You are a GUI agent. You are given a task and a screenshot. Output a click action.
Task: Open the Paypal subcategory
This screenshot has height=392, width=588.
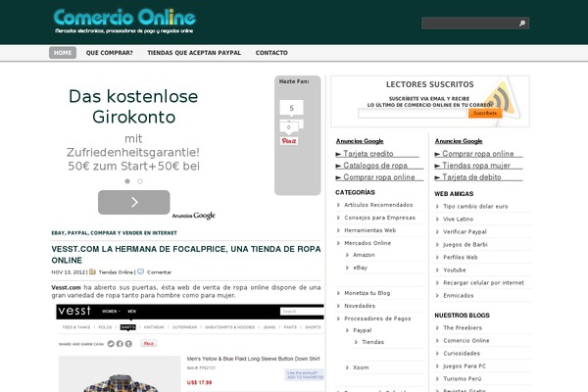point(363,330)
